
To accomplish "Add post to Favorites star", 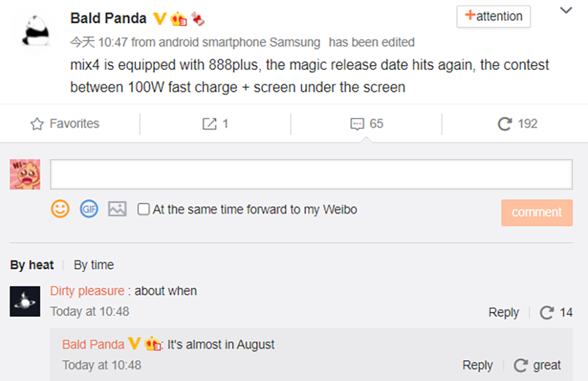I will (37, 124).
